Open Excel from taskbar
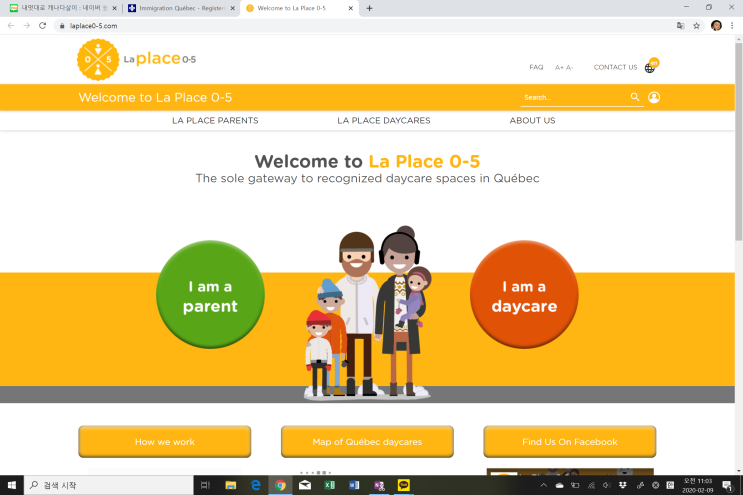 coord(329,485)
